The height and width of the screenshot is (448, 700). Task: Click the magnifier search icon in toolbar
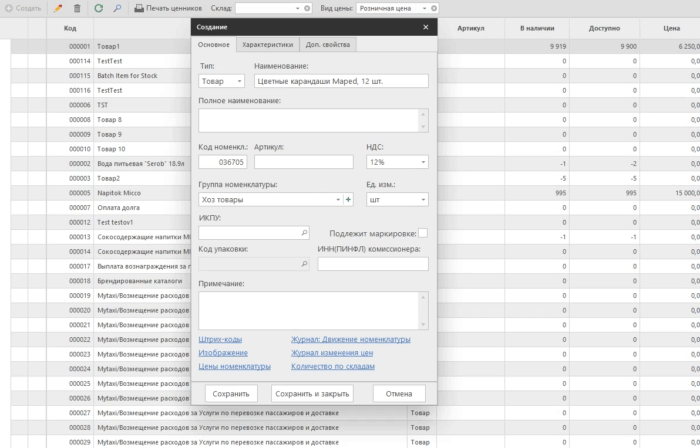[116, 7]
